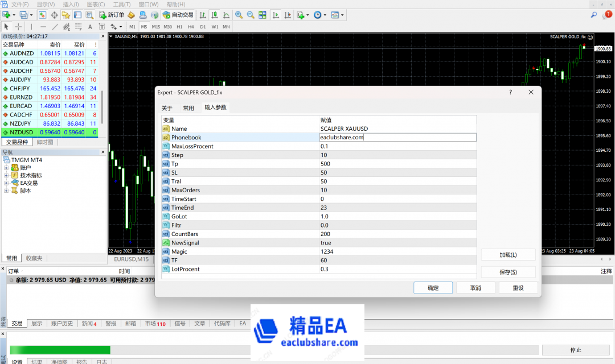Click the zoom in magnifier icon
Viewport: 615px width, 364px height.
pyautogui.click(x=239, y=15)
